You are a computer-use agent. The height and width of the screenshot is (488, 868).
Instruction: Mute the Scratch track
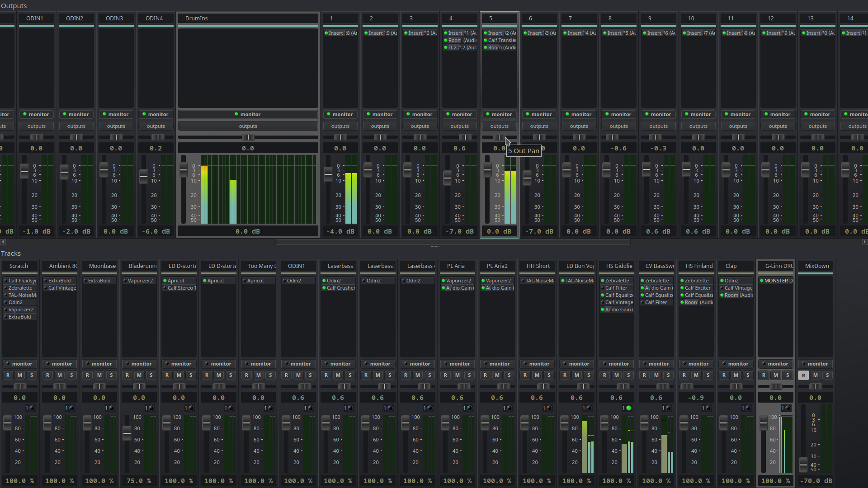20,375
